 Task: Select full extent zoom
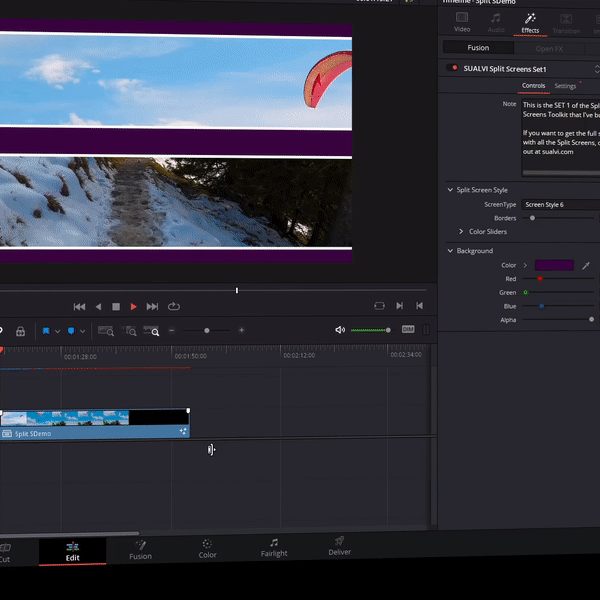(x=106, y=331)
